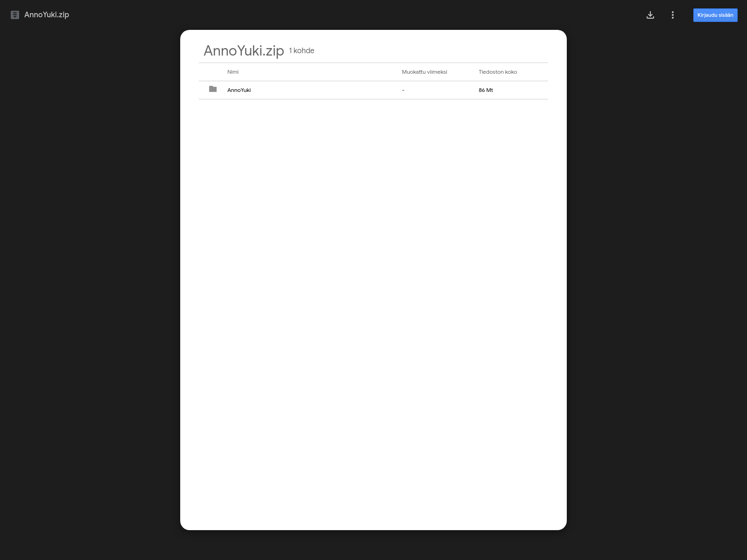Click empty top bar space before download icon
The width and height of the screenshot is (747, 560).
click(x=355, y=15)
